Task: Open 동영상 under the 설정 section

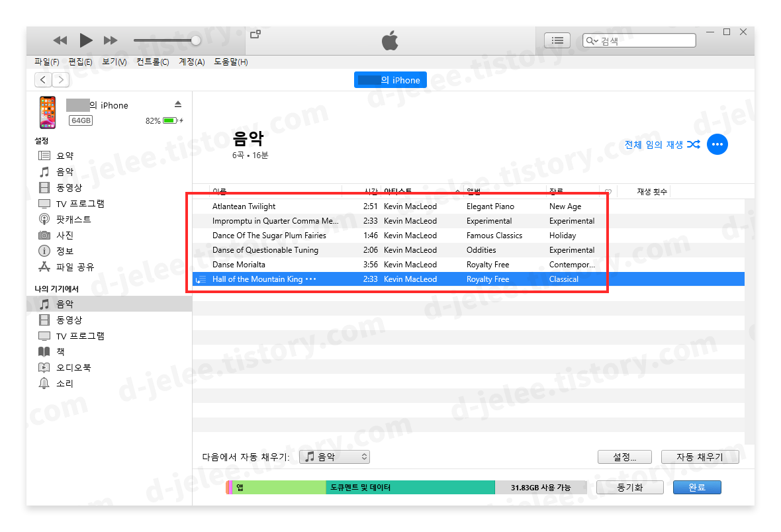Action: click(x=69, y=187)
